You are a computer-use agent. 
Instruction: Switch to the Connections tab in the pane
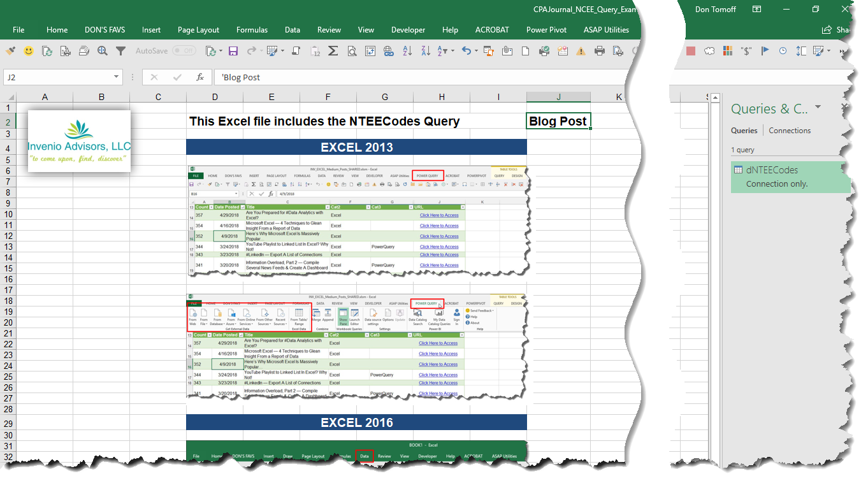790,130
